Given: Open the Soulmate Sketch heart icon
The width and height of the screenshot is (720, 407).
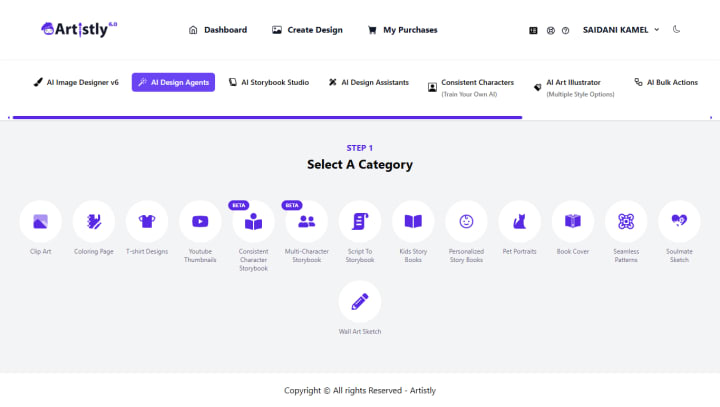Looking at the screenshot, I should [680, 221].
